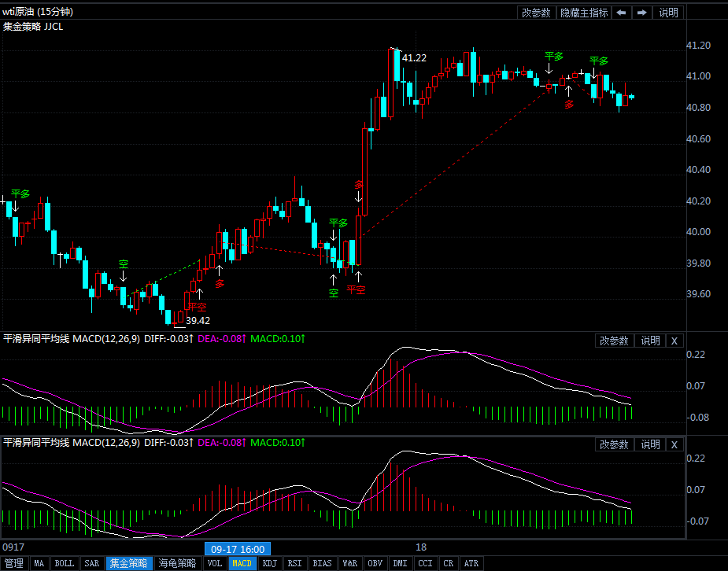Viewport: 728px width, 571px height.
Task: Click the 41.22 high price label
Action: click(414, 58)
